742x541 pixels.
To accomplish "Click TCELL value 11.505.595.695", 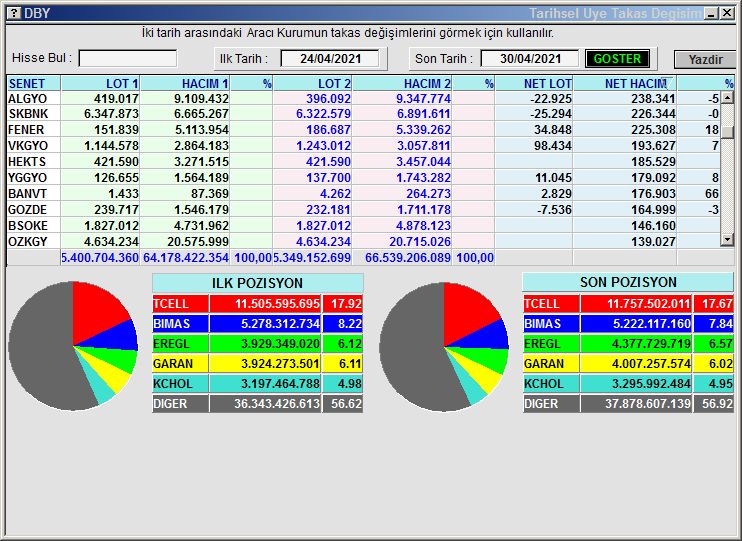I will 277,303.
